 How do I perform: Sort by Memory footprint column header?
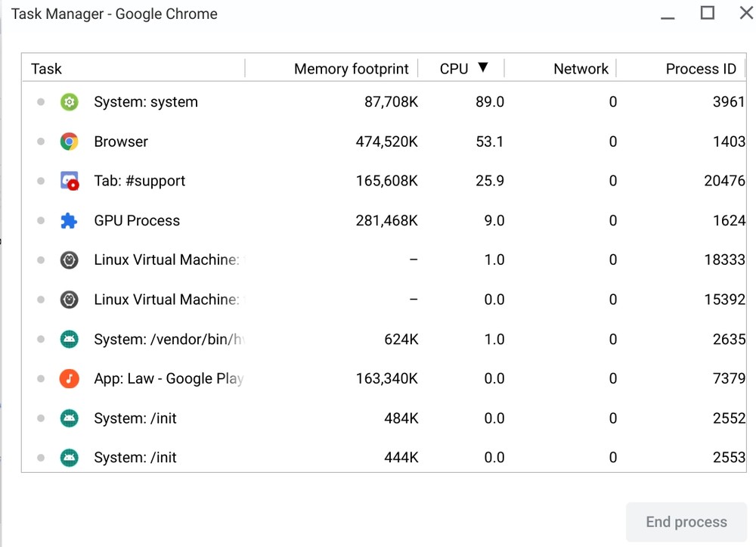click(x=351, y=69)
